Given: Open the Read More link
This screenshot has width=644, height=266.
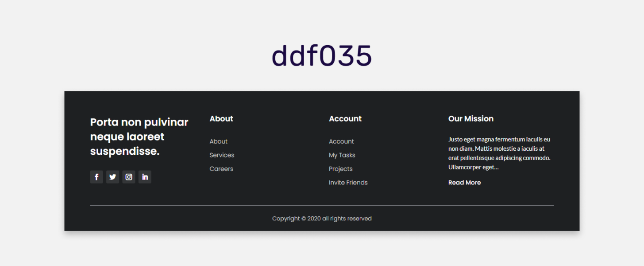Looking at the screenshot, I should (464, 182).
